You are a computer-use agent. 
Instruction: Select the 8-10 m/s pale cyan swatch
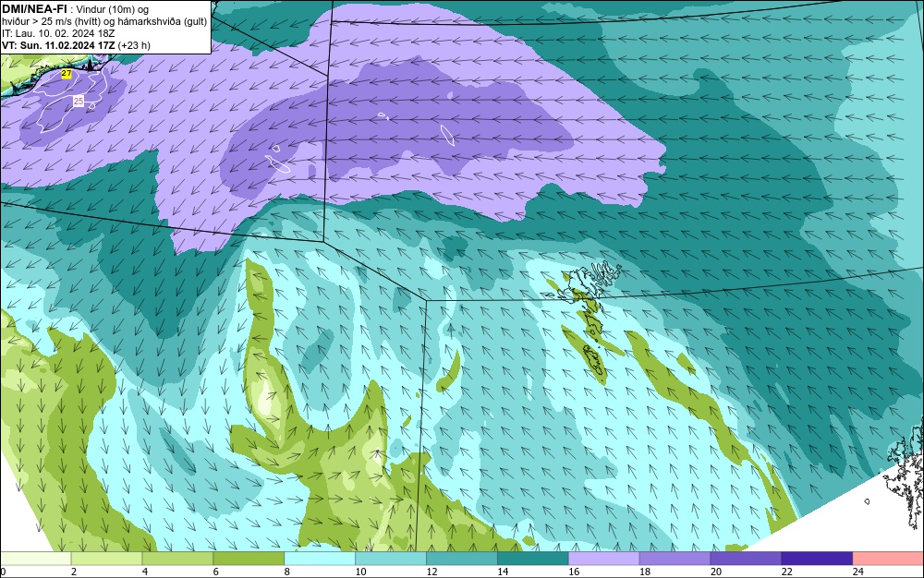320,559
